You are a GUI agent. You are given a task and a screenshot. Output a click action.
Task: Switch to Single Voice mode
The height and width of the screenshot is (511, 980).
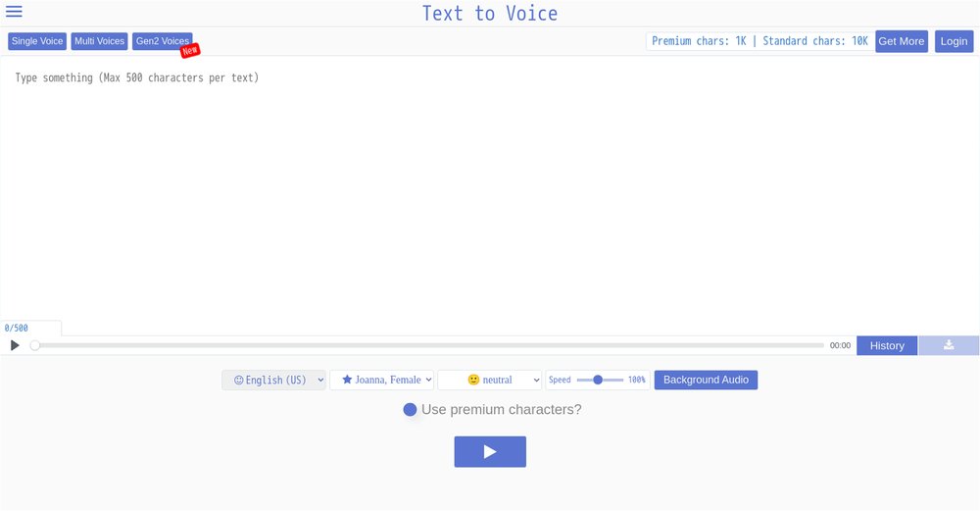point(37,41)
